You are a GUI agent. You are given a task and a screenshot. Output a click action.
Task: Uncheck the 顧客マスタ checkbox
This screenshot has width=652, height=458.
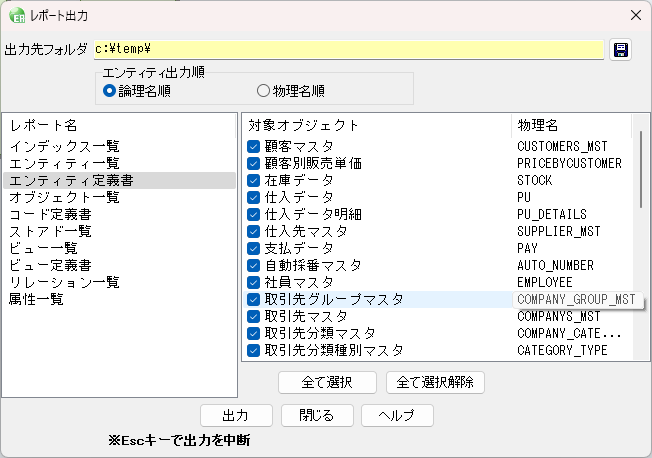(x=253, y=146)
